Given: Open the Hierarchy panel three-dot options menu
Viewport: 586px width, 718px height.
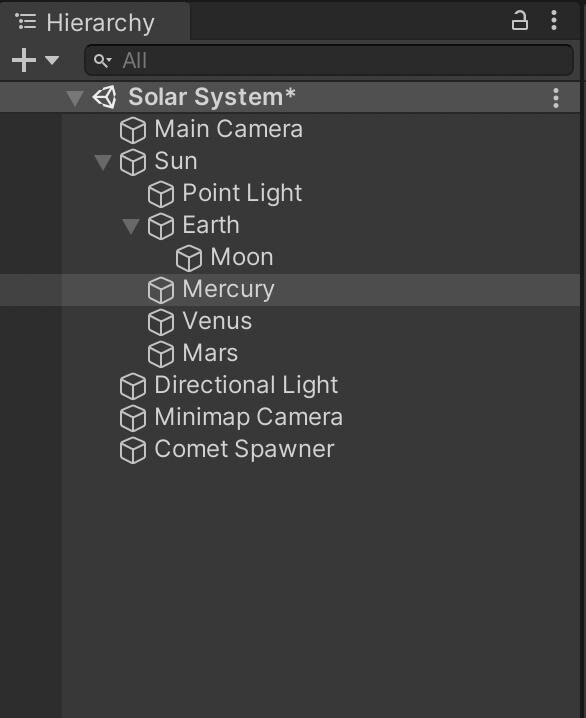Looking at the screenshot, I should pos(554,21).
